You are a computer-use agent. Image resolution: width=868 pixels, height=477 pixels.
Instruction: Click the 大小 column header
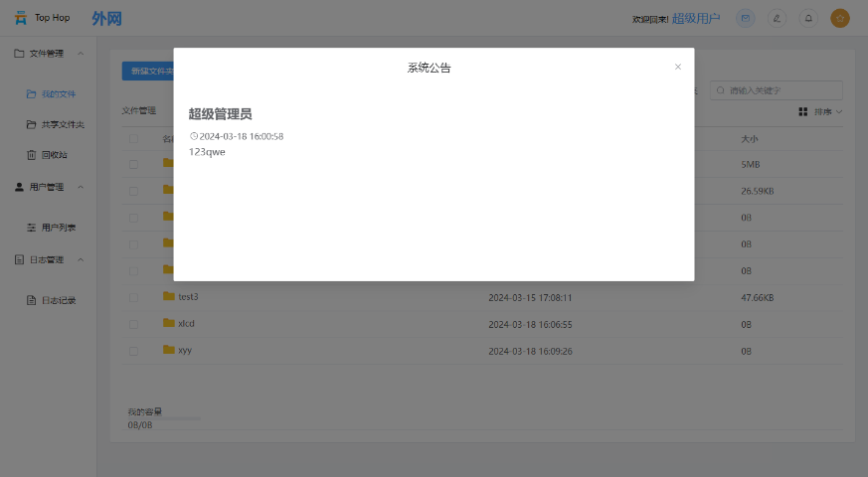point(750,139)
